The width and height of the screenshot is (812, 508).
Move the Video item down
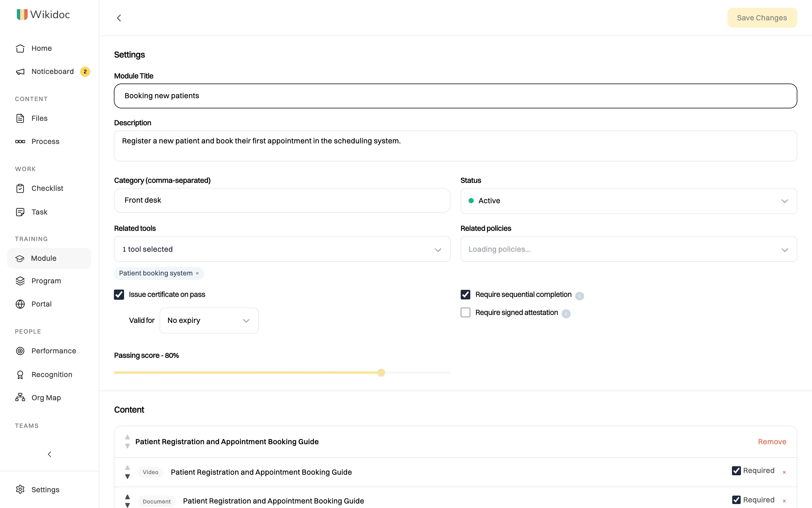pos(127,476)
